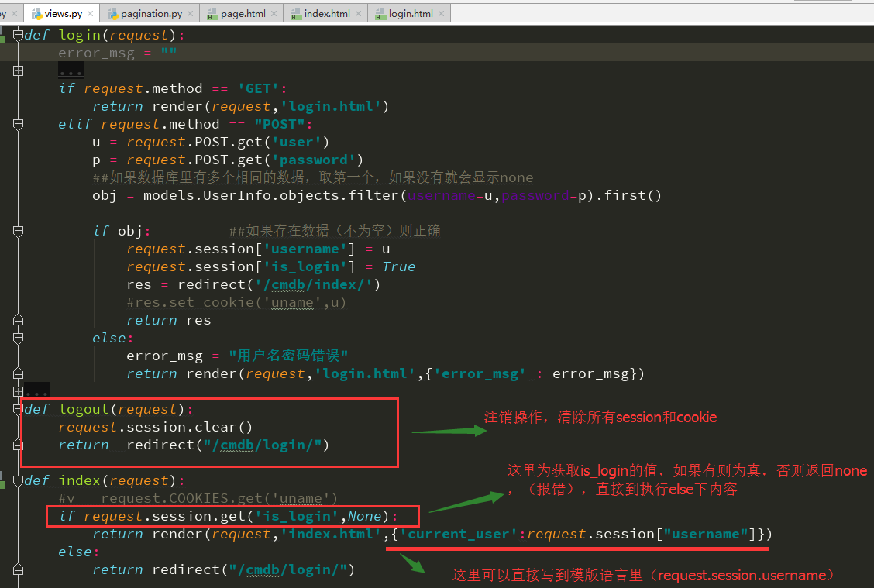Collapse the def logout function fold marker

coord(18,409)
